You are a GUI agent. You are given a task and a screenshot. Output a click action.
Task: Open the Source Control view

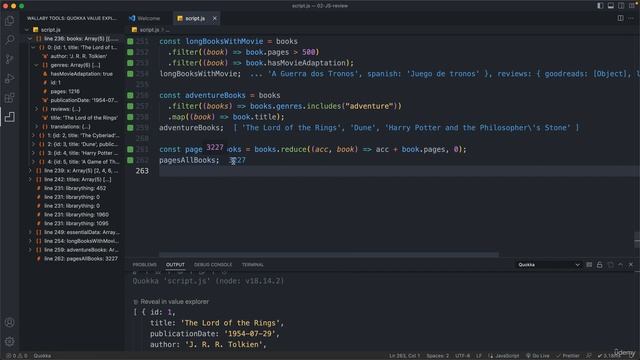tap(9, 59)
